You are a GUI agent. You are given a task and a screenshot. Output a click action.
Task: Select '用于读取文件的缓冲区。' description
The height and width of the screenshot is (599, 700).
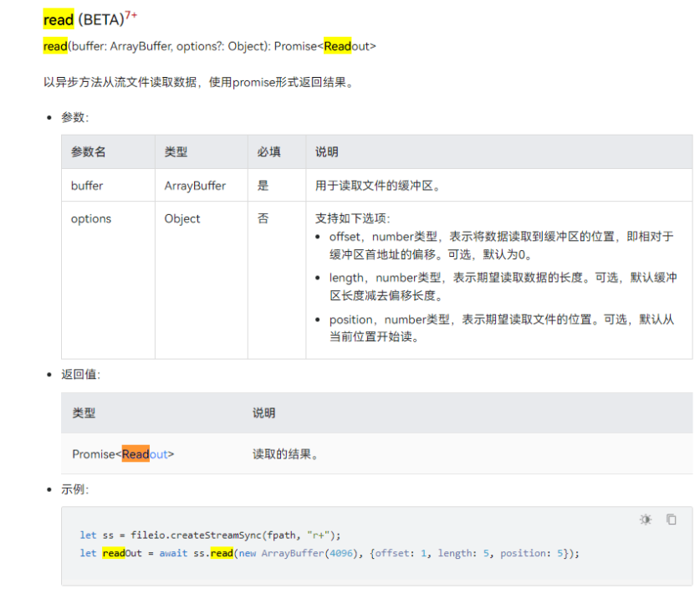pos(379,186)
